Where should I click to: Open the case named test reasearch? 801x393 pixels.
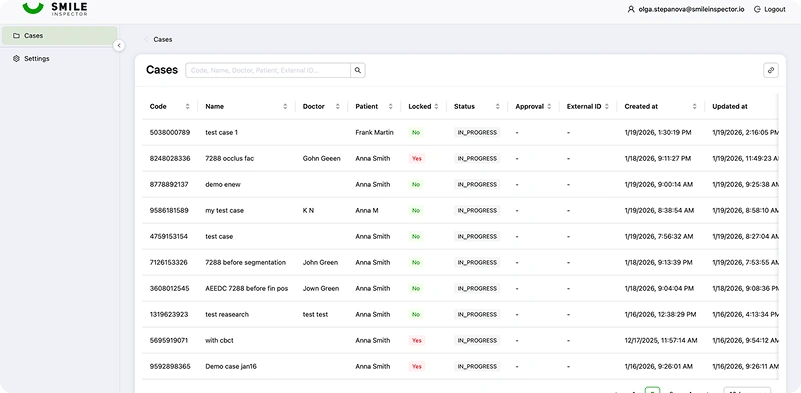(227, 314)
